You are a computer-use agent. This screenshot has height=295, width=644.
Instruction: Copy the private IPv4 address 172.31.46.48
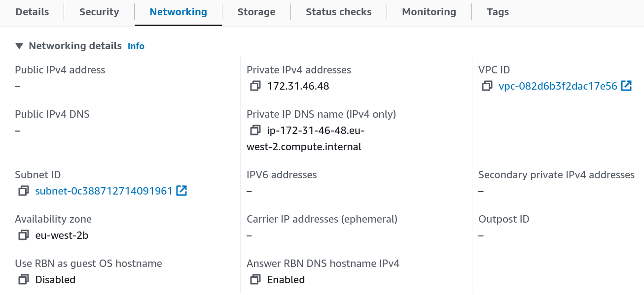[x=255, y=85]
